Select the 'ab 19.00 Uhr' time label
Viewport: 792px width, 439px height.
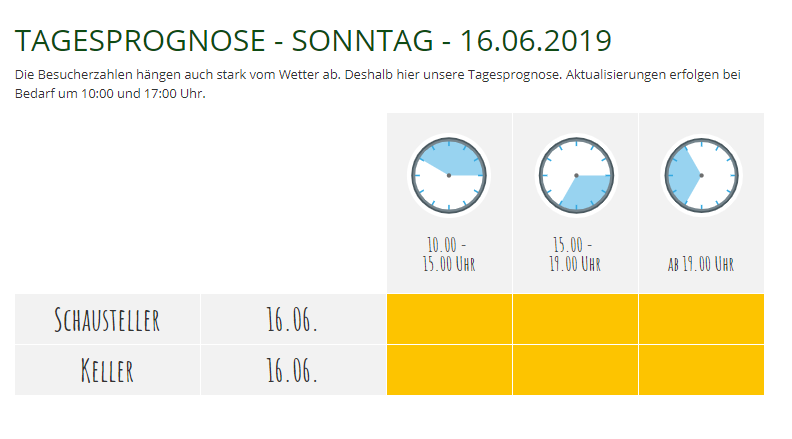(x=701, y=264)
